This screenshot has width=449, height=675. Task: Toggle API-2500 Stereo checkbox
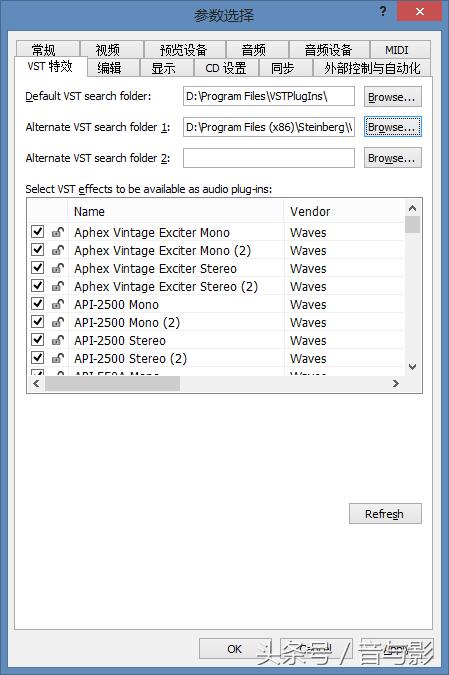tap(37, 340)
